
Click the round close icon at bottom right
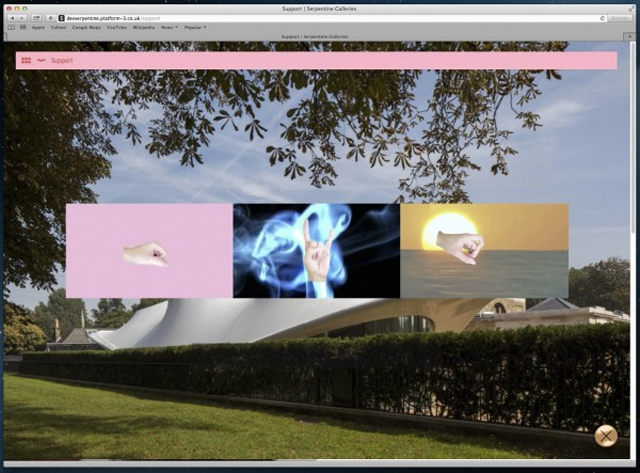(x=605, y=436)
